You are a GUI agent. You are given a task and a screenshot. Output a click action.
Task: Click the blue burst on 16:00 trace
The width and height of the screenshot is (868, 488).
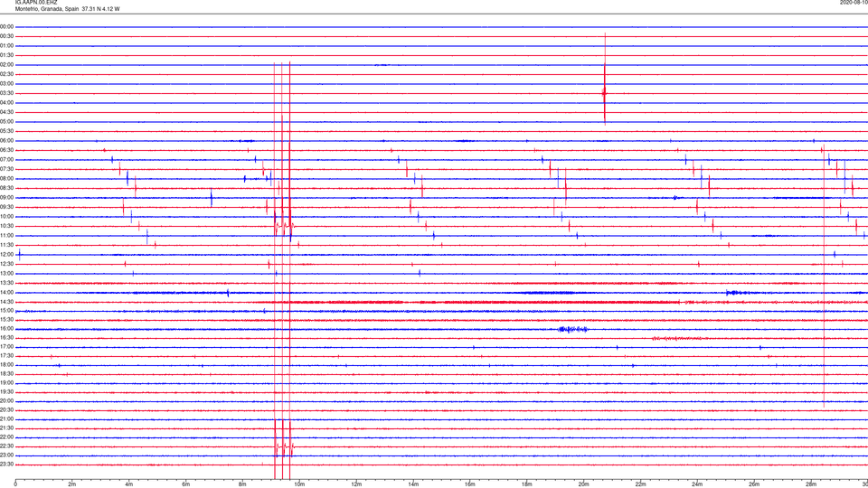pos(573,329)
